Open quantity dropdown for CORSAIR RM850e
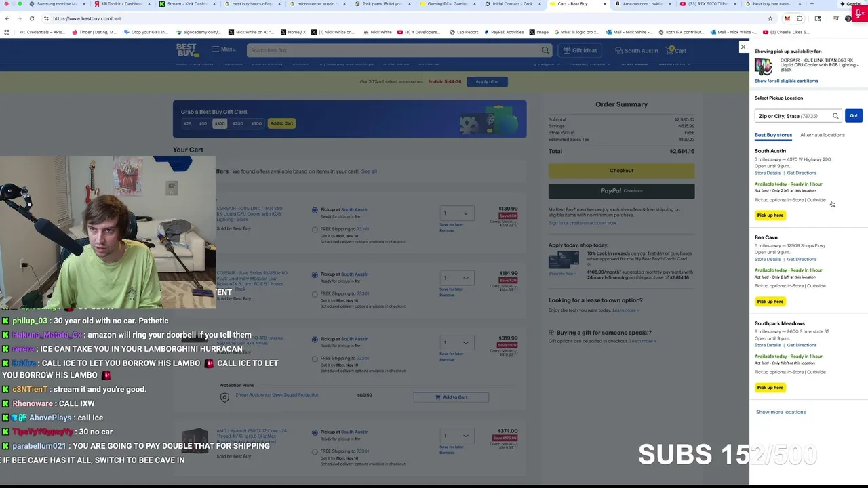 (x=456, y=277)
